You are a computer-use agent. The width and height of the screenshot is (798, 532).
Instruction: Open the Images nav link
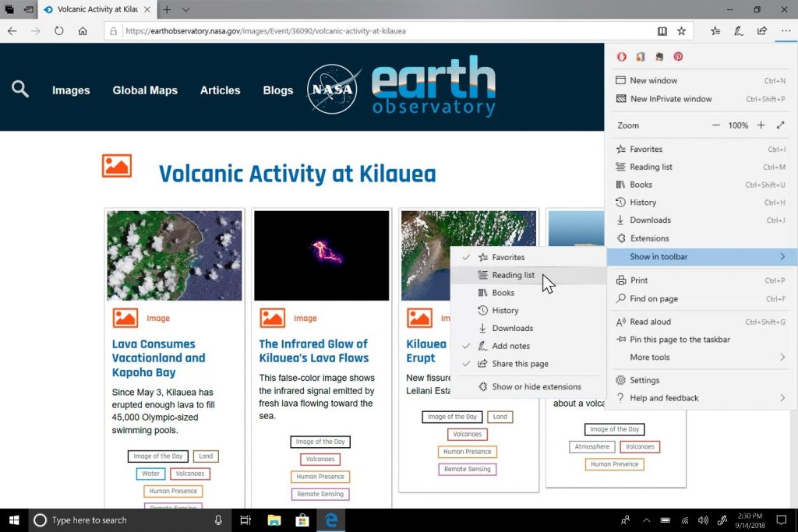point(71,90)
